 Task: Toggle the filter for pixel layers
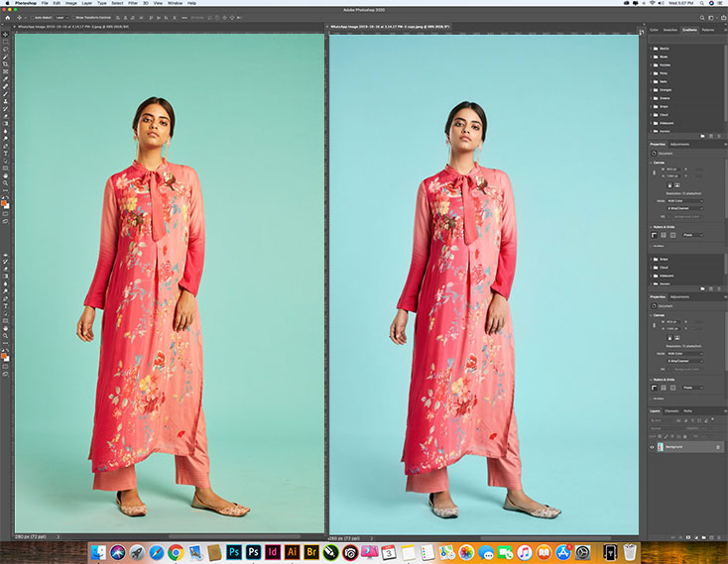(678, 420)
